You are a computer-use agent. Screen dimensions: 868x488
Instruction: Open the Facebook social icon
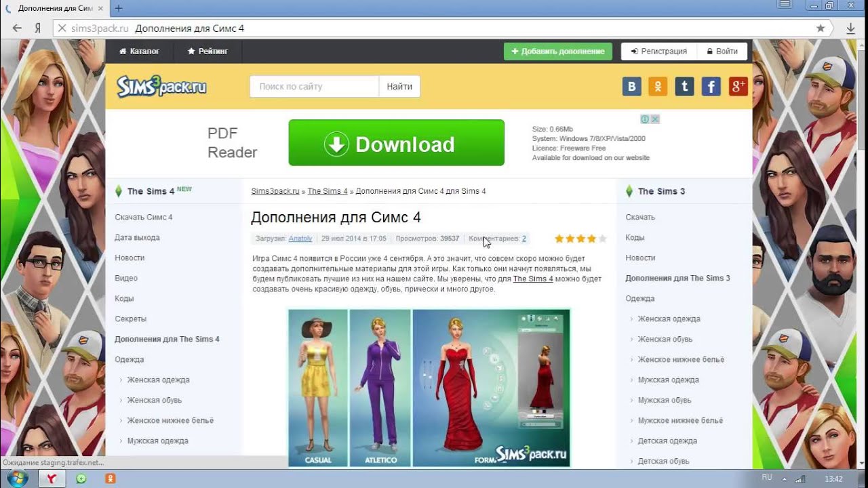711,86
